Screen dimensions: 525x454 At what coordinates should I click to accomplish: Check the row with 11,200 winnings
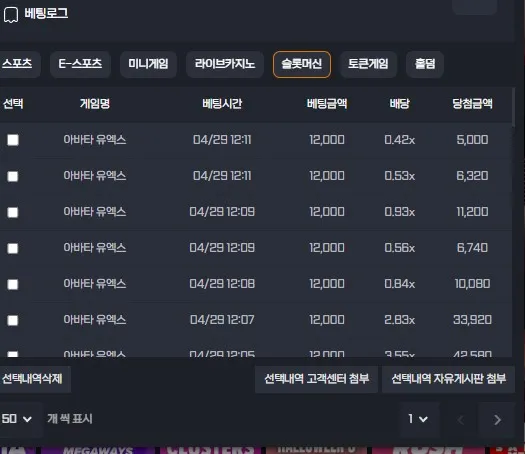coord(13,212)
